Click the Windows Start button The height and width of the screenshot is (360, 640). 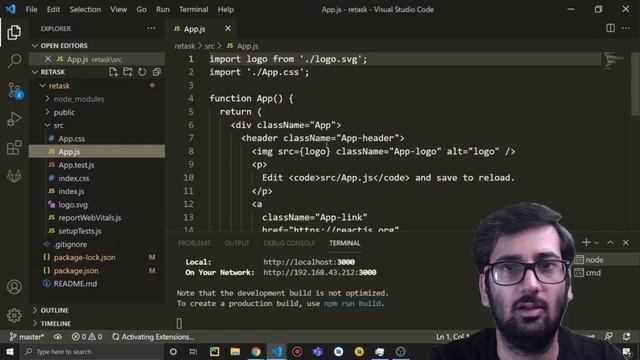[9, 351]
